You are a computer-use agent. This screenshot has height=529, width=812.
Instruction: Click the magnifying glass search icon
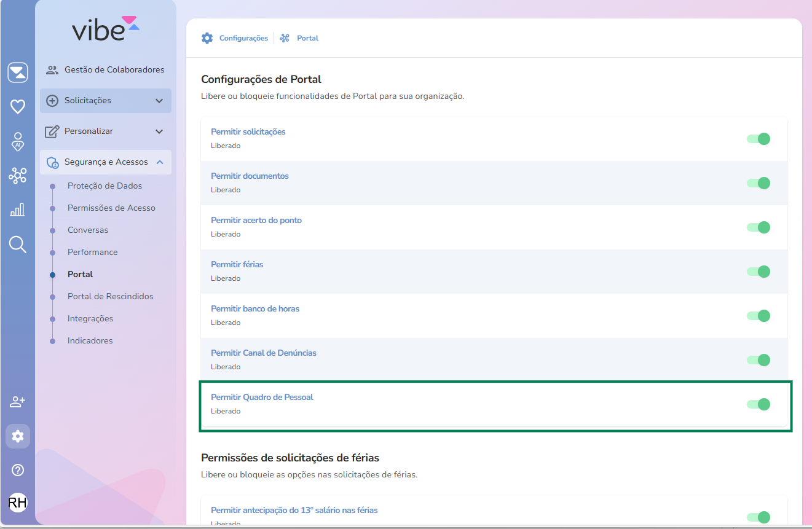[x=18, y=245]
